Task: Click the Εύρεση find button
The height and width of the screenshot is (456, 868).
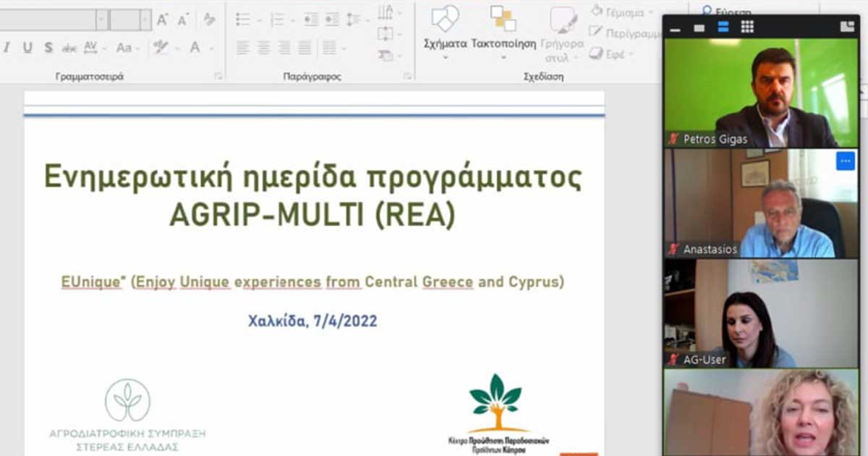Action: pos(727,12)
